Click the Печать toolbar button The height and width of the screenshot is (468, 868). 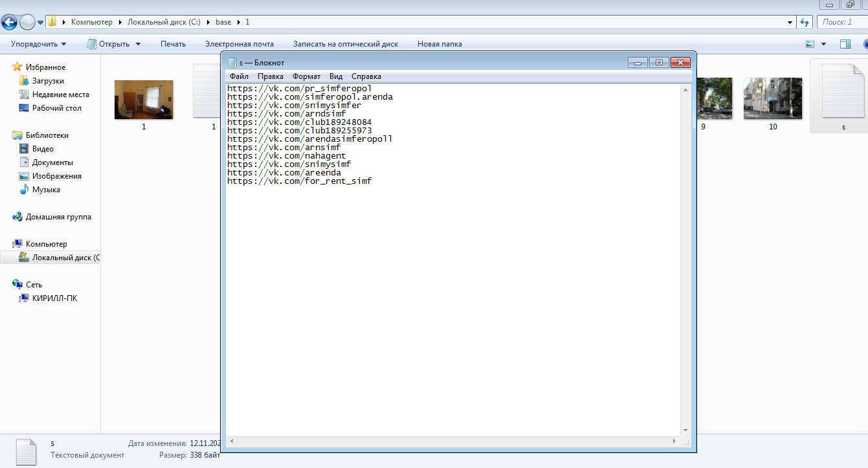pos(173,44)
